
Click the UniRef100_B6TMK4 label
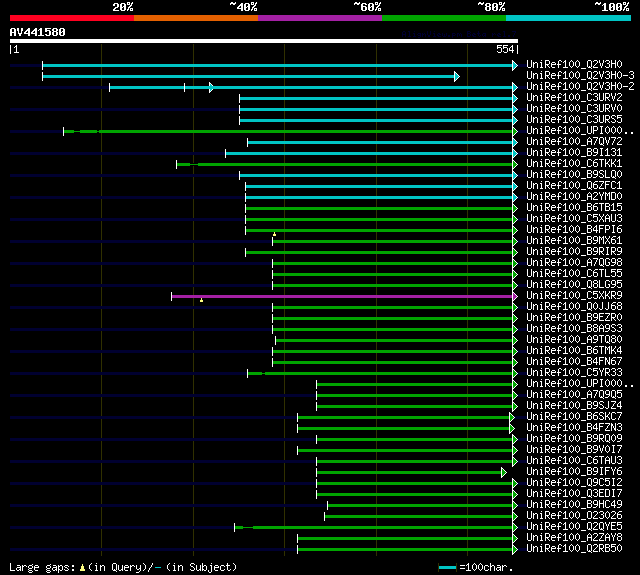(x=574, y=351)
